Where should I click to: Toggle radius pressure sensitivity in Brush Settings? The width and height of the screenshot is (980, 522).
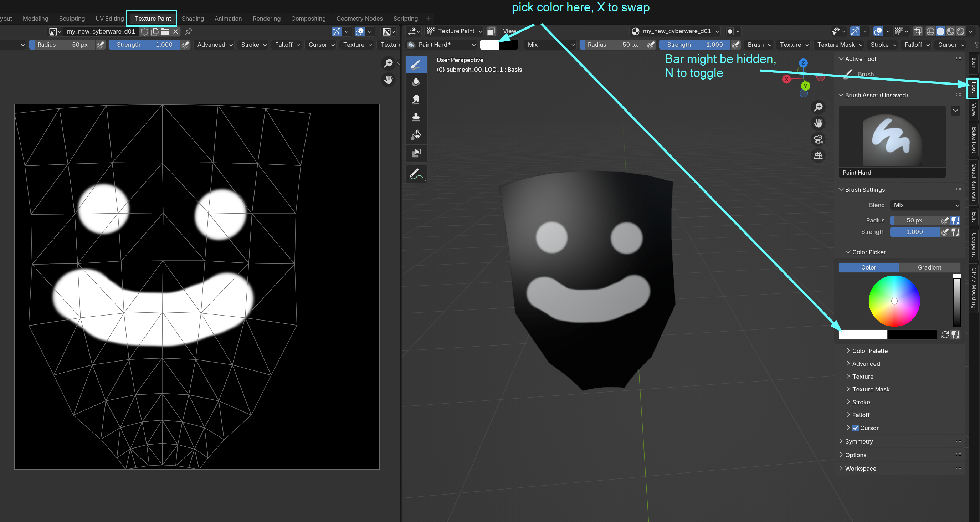pos(945,221)
